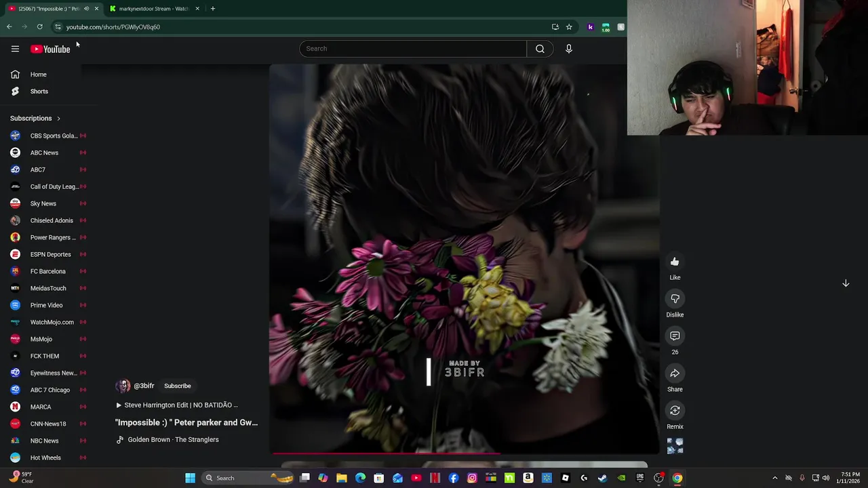Open Sky News subscription
The width and height of the screenshot is (868, 488).
click(x=47, y=203)
